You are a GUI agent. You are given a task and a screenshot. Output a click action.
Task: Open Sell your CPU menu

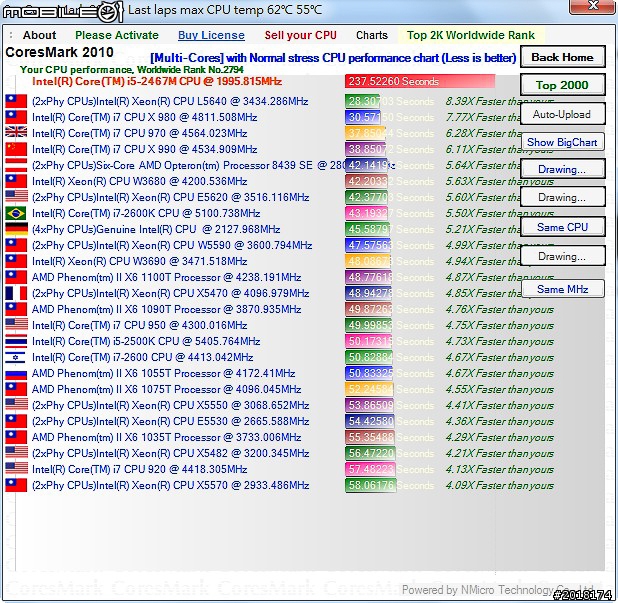click(300, 35)
